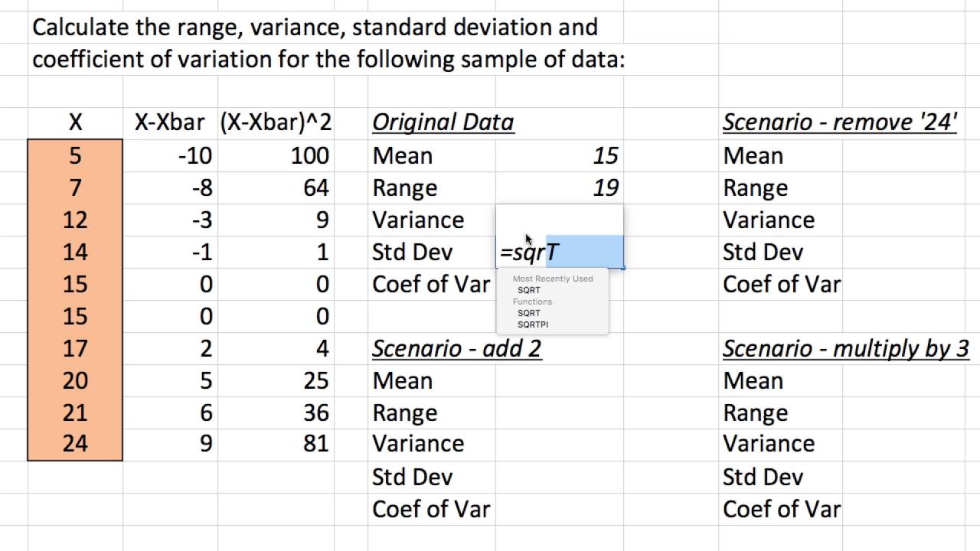Click the instruction text starting 'Calculate the range'
980x551 pixels.
[x=315, y=28]
